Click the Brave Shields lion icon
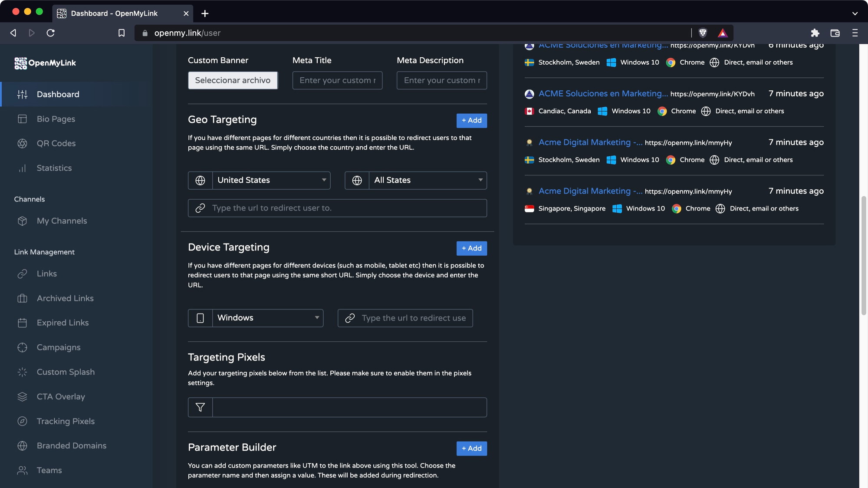Screen dimensions: 868x488 [703, 33]
